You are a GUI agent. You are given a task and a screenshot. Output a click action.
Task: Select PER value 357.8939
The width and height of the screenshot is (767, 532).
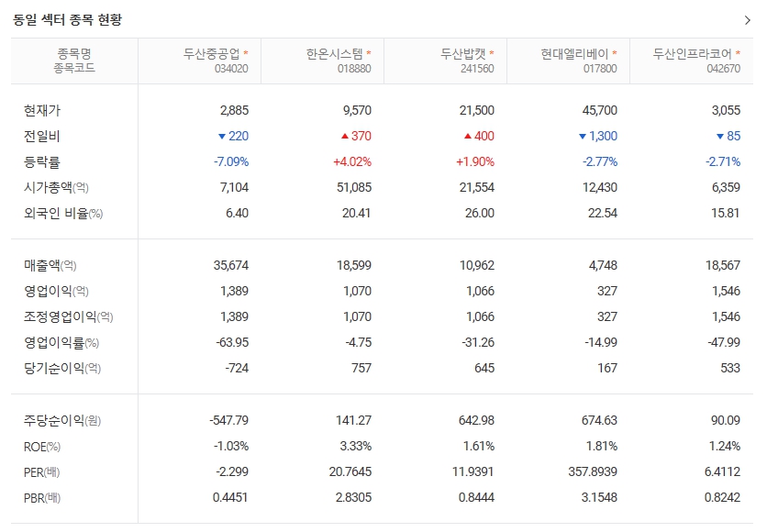click(593, 472)
